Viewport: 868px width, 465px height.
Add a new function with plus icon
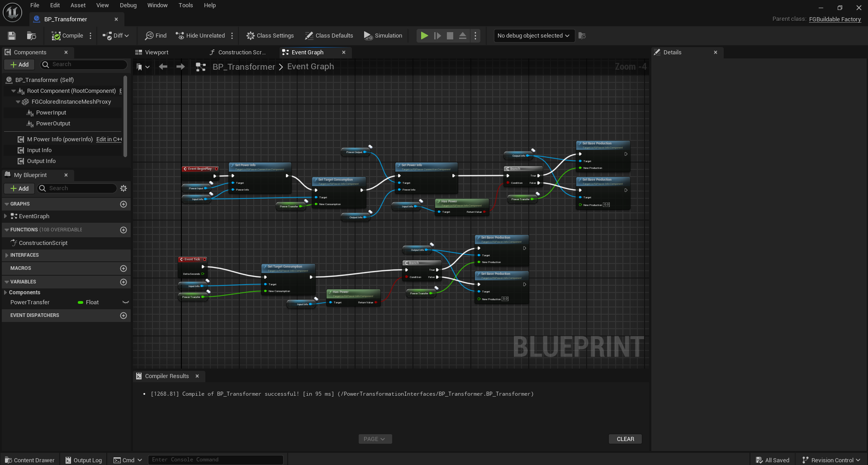pyautogui.click(x=123, y=230)
